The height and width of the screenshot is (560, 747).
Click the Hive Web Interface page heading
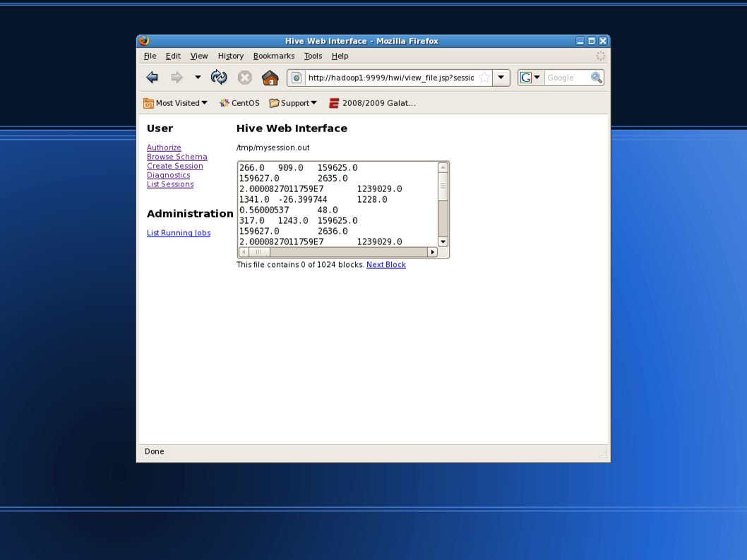pyautogui.click(x=292, y=129)
